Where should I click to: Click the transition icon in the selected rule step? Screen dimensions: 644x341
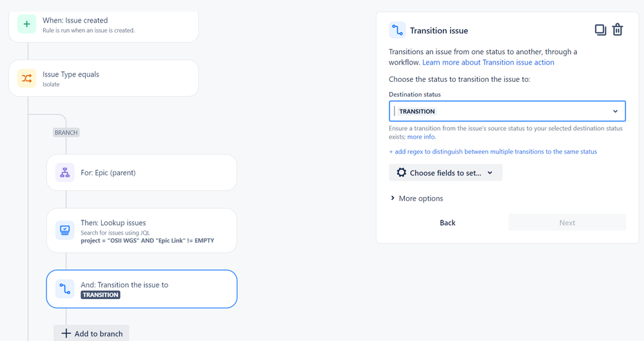pos(65,289)
